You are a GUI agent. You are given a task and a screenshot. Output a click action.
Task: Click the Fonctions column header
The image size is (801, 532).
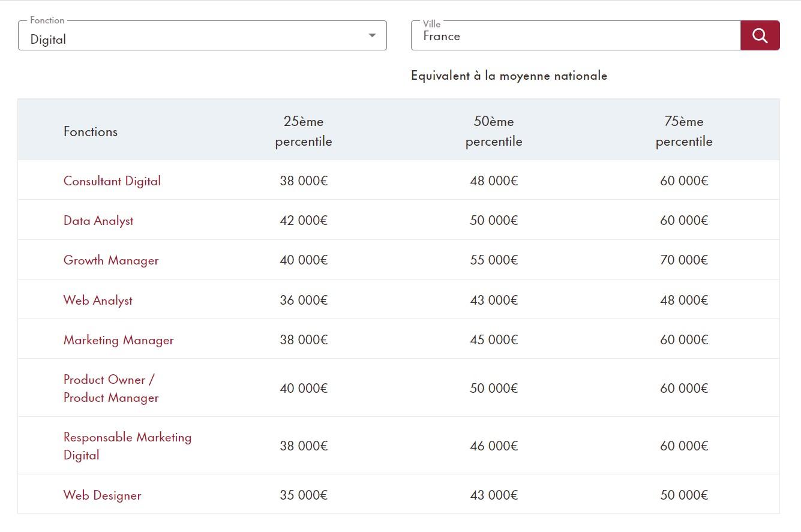tap(91, 131)
